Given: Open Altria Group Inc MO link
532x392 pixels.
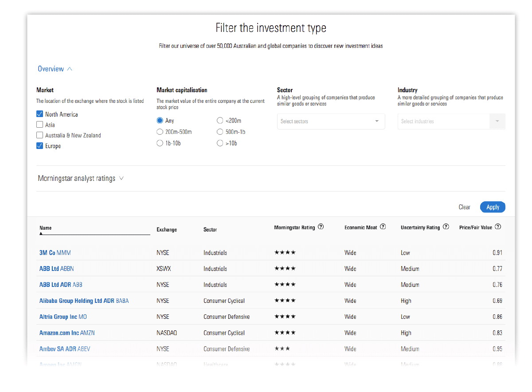Looking at the screenshot, I should coord(63,317).
